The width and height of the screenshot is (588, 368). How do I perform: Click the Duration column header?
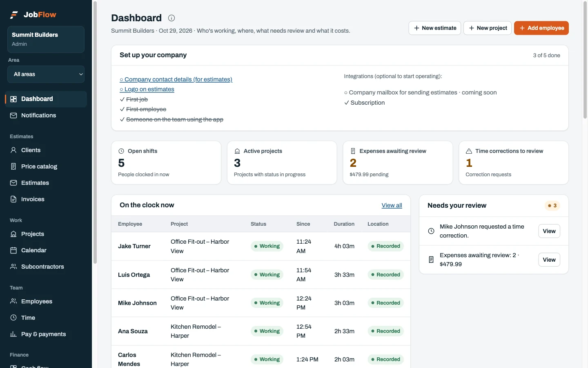tap(344, 224)
